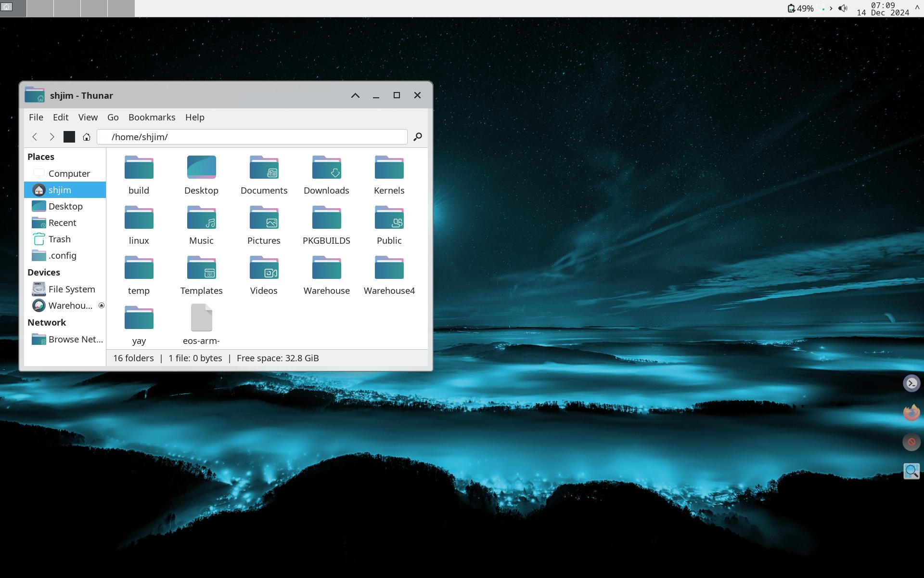The image size is (924, 578).
Task: Select the Public folder
Action: (389, 225)
